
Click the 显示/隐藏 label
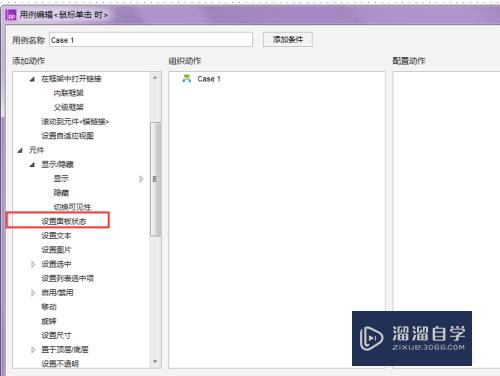(x=57, y=165)
